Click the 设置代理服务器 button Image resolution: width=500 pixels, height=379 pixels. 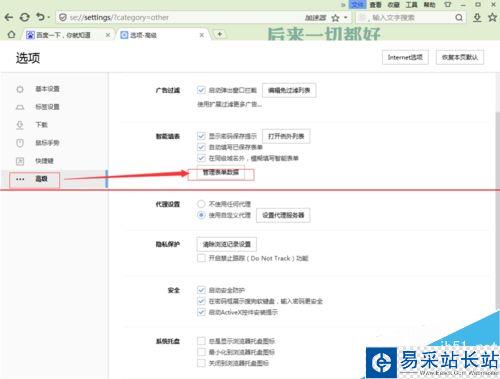(283, 215)
